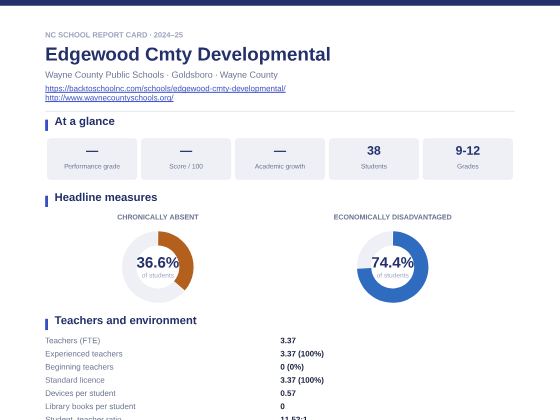Click the 'Beginning teachers' row label
Screen dimensions: 560x420
coord(79,367)
